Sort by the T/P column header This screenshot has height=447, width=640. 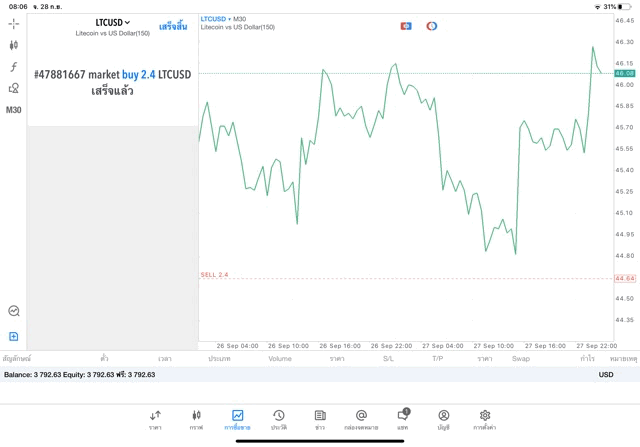[x=438, y=359]
